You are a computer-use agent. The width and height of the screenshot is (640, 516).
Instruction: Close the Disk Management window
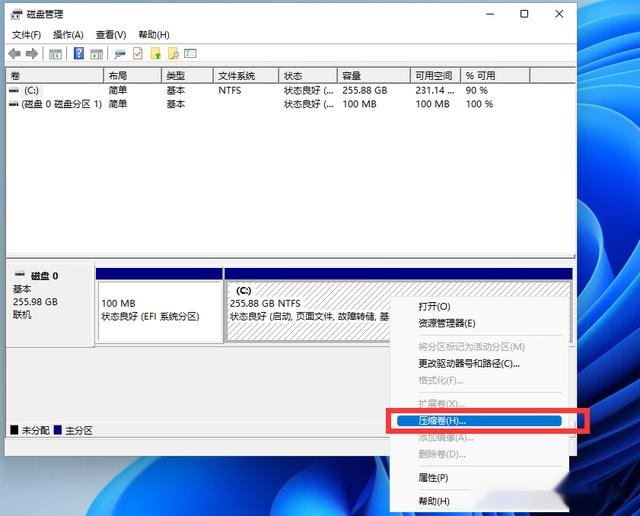[x=559, y=14]
